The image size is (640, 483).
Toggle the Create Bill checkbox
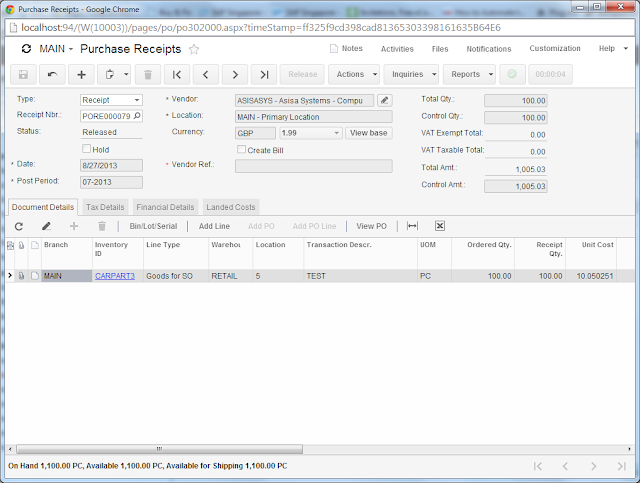242,149
